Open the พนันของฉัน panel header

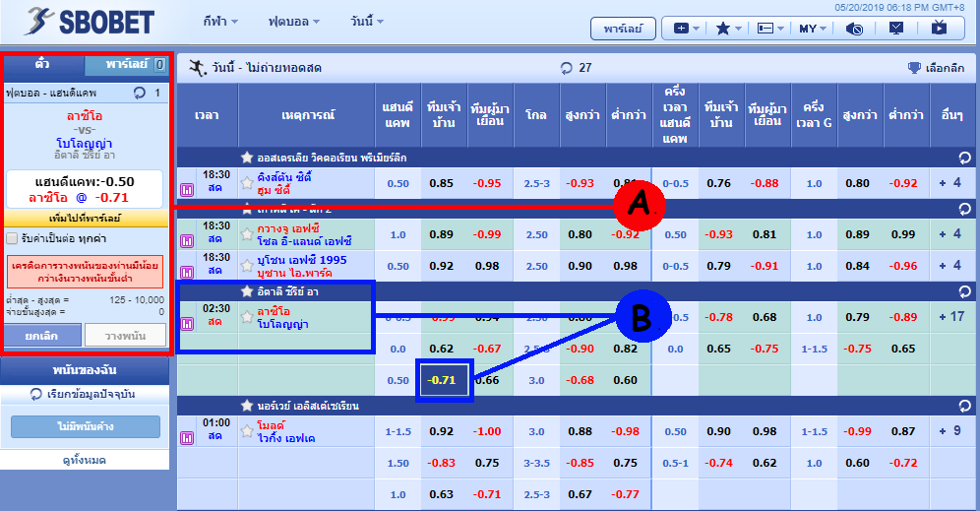85,370
